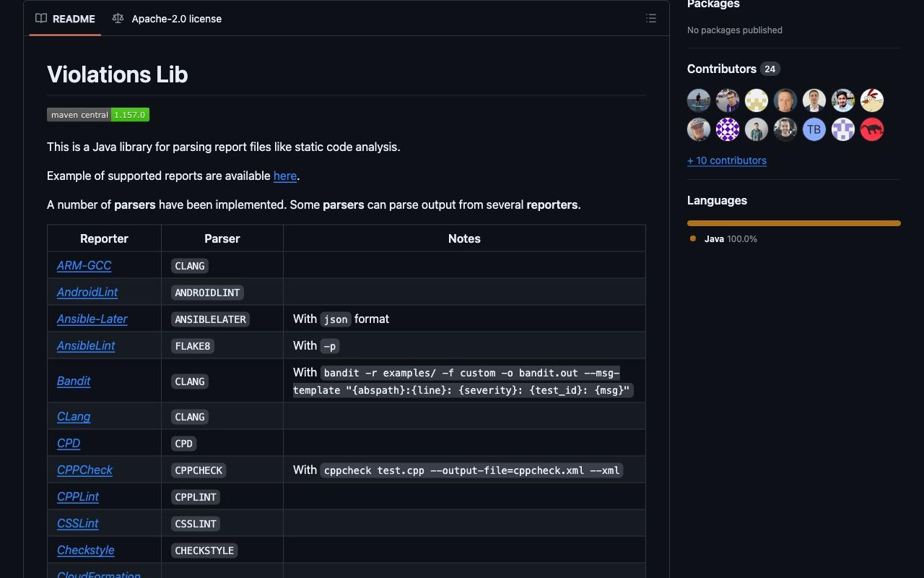Open the avatar of man in teal plaid shirt
This screenshot has height=578, width=924.
(757, 129)
